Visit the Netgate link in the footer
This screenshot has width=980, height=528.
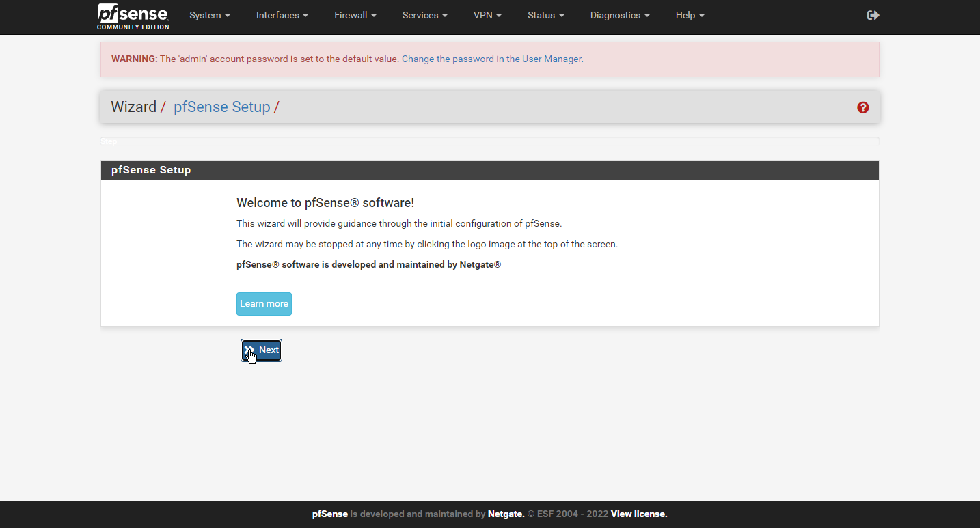coord(506,514)
